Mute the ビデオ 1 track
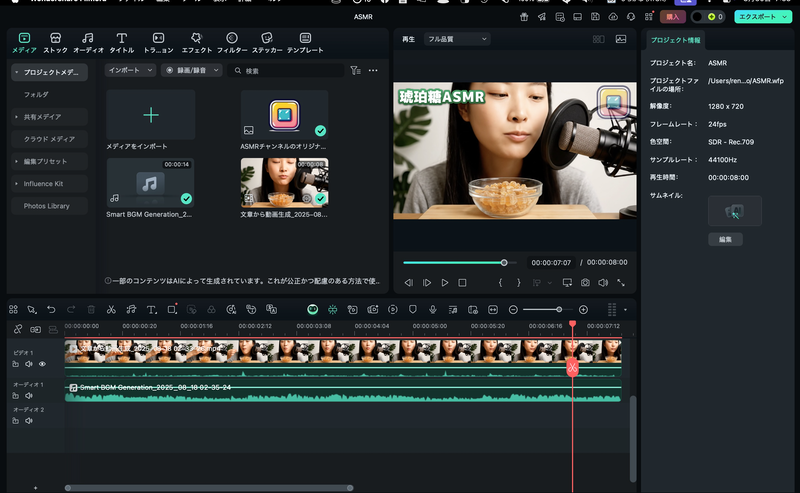 (29, 364)
